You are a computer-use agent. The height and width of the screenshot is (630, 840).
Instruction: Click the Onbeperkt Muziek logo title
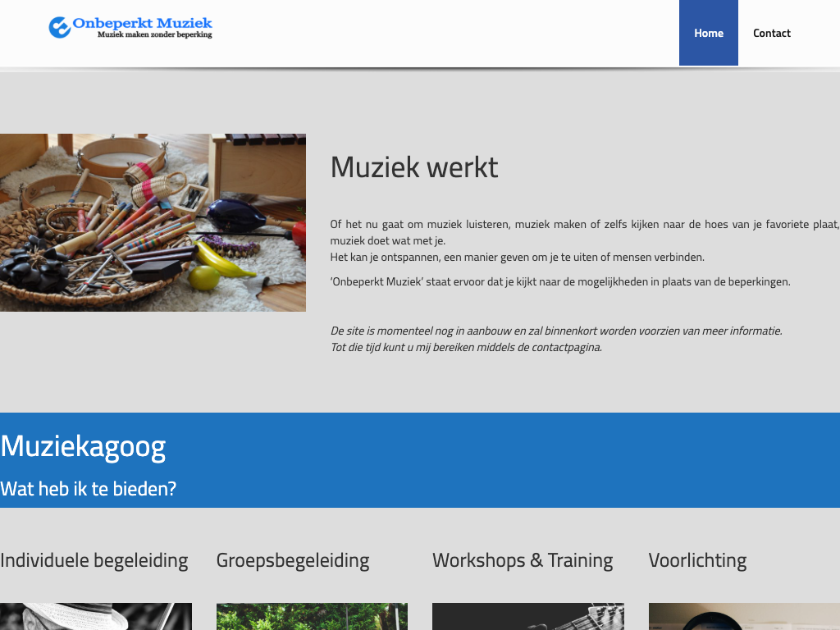click(x=142, y=23)
